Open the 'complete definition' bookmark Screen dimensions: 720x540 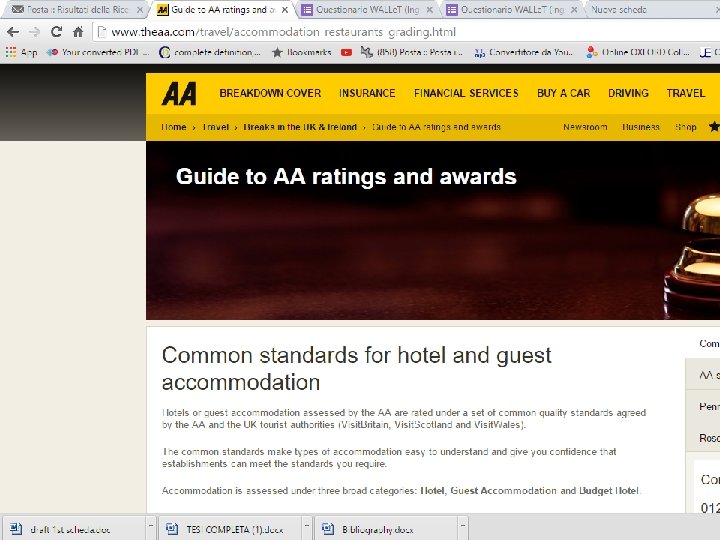click(210, 52)
